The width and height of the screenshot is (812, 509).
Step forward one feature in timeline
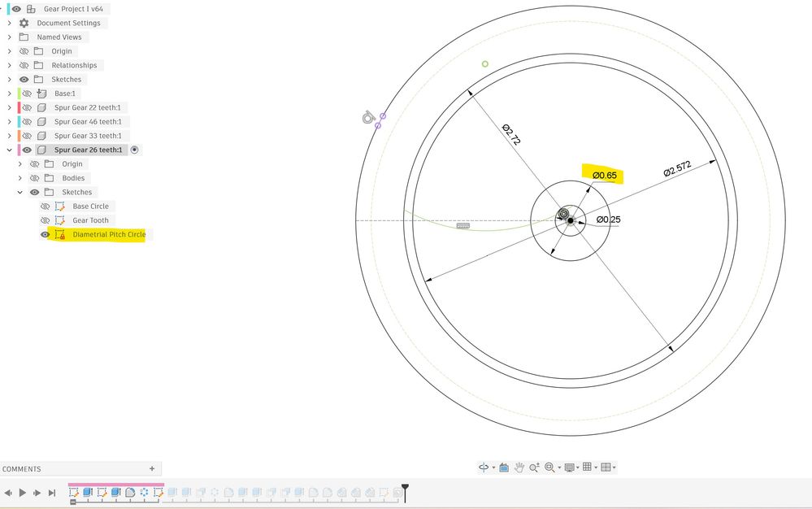[x=37, y=493]
